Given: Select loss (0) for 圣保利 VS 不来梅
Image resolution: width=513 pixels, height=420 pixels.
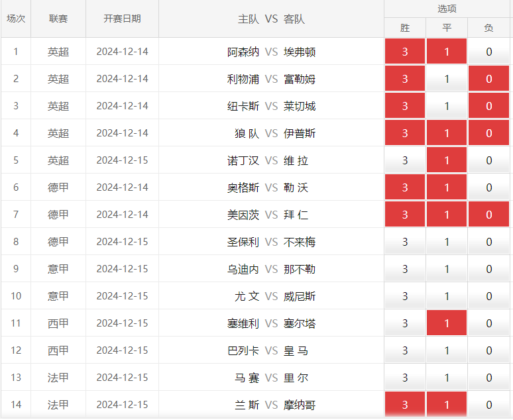Looking at the screenshot, I should tap(488, 241).
